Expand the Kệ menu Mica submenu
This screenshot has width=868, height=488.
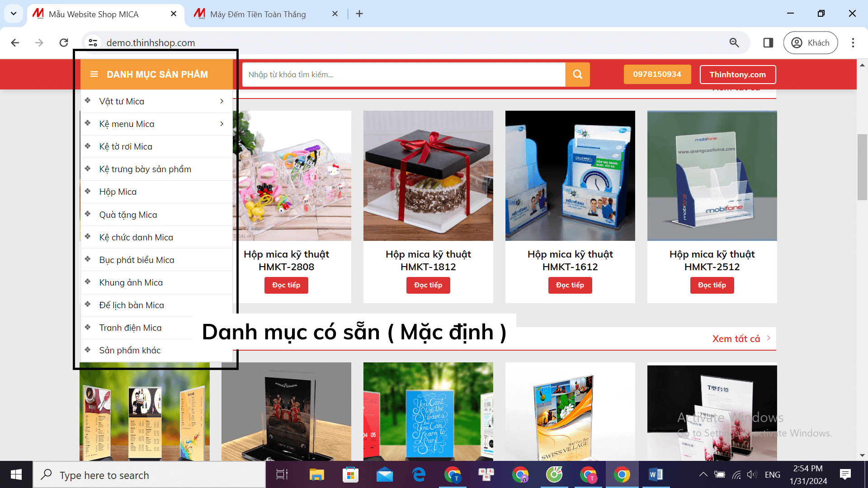(222, 124)
